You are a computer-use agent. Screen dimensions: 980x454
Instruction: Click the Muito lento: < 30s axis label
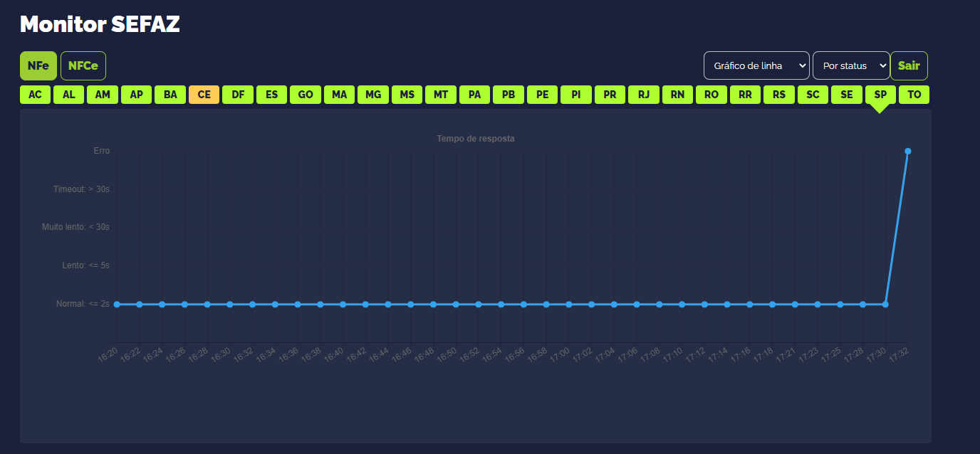(76, 227)
